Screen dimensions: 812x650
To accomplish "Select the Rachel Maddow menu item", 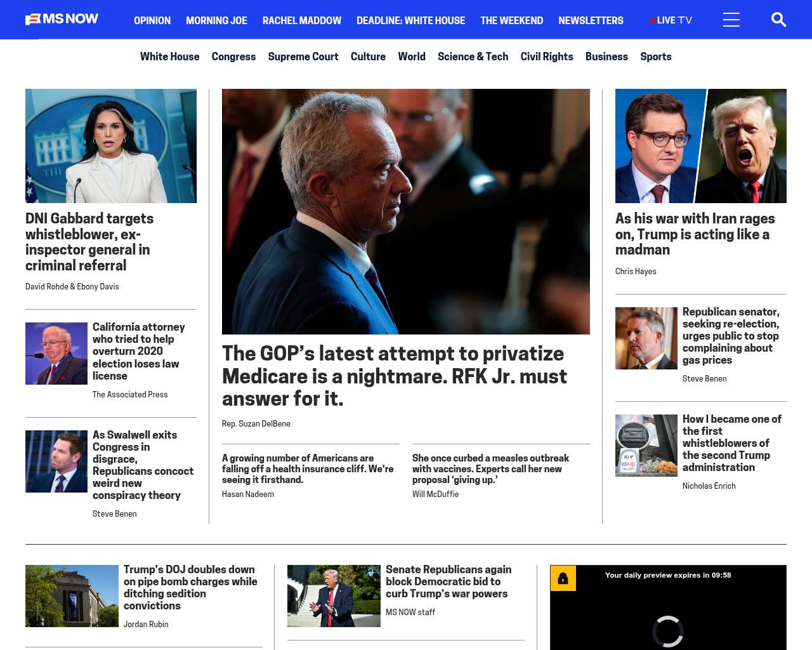I will point(302,20).
